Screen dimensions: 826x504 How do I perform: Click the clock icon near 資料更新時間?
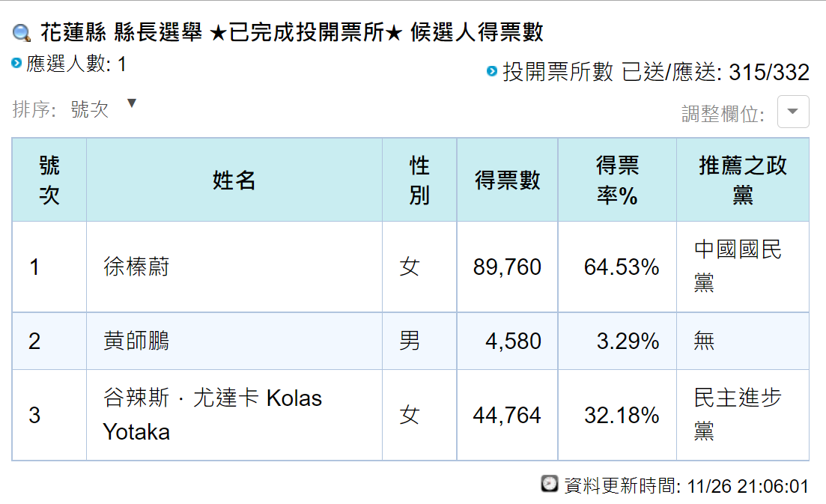(x=550, y=484)
